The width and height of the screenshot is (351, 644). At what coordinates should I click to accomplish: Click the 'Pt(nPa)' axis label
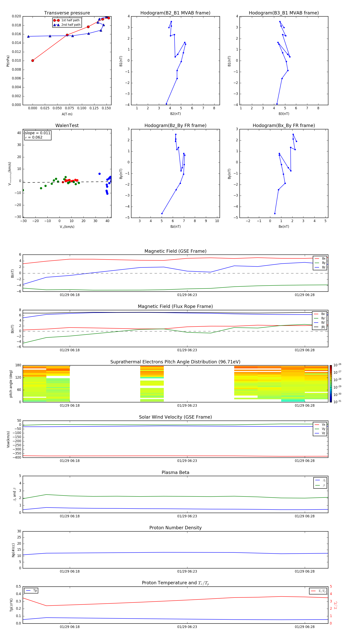[8, 61]
